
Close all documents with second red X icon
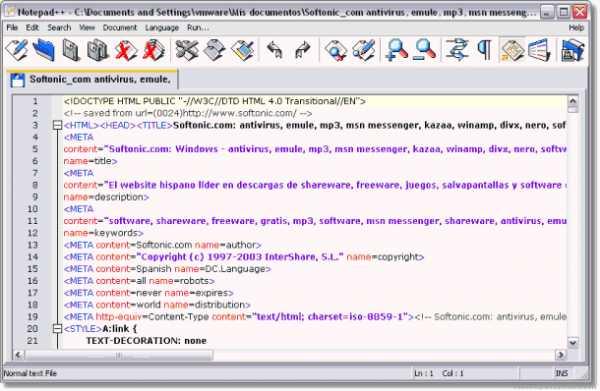[x=153, y=50]
